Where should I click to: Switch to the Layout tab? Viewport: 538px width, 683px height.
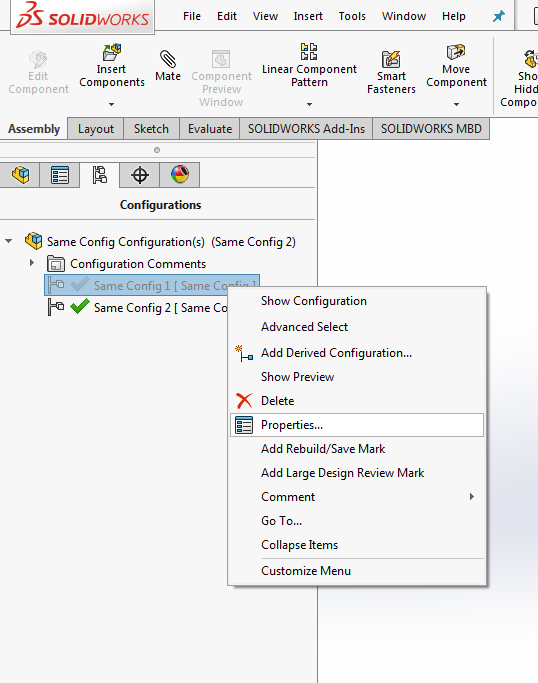[x=96, y=129]
